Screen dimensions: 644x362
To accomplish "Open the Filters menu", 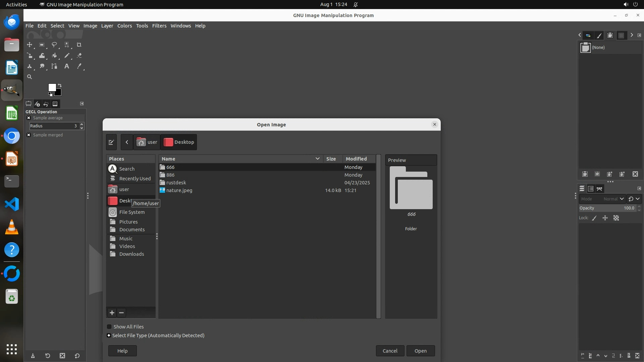I will (159, 26).
